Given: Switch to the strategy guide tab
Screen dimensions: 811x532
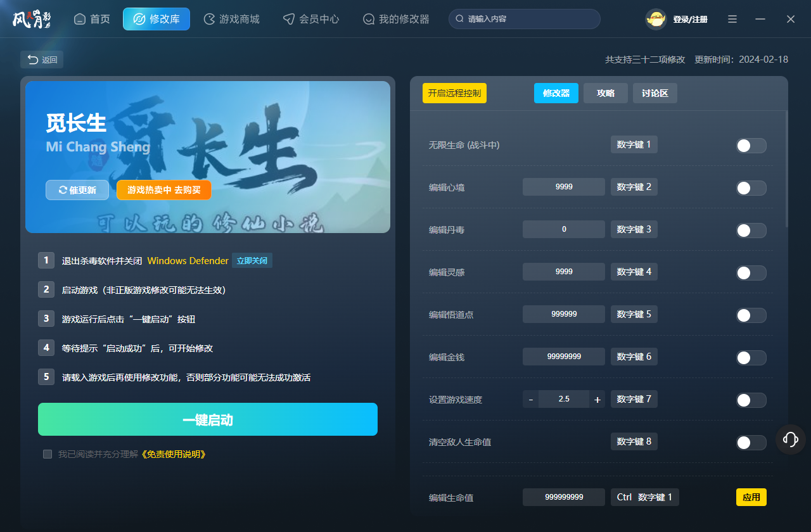Looking at the screenshot, I should [605, 93].
